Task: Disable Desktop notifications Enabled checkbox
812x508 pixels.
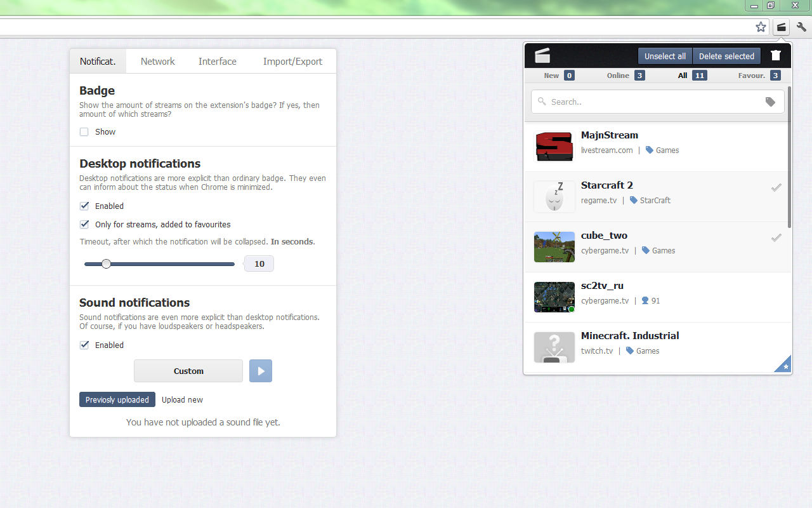Action: 84,206
